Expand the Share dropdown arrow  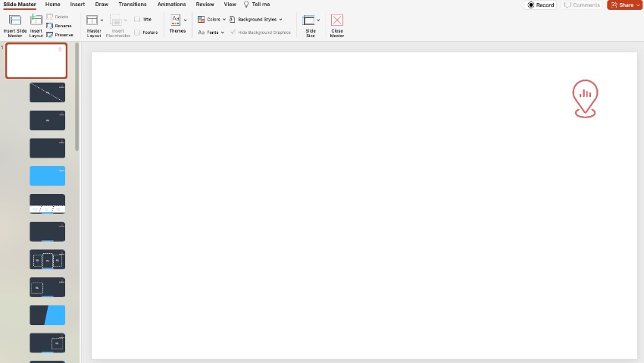639,5
